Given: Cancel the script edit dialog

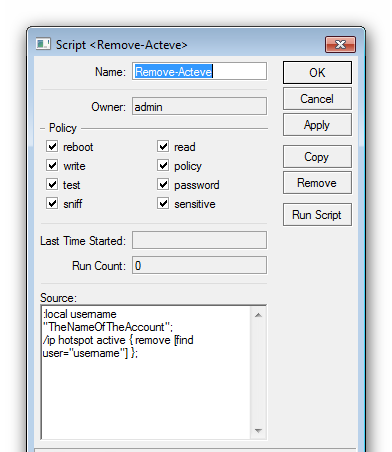Looking at the screenshot, I should 317,99.
